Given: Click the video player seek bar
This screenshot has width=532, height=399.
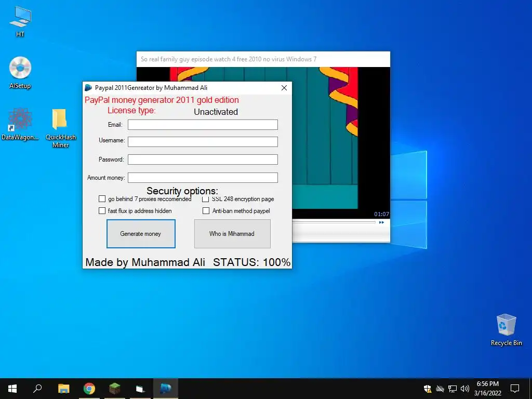Looking at the screenshot, I should coord(334,222).
